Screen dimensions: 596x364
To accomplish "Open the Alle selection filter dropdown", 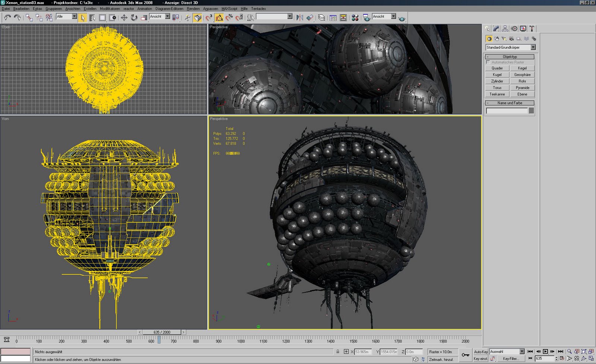I will pyautogui.click(x=74, y=16).
